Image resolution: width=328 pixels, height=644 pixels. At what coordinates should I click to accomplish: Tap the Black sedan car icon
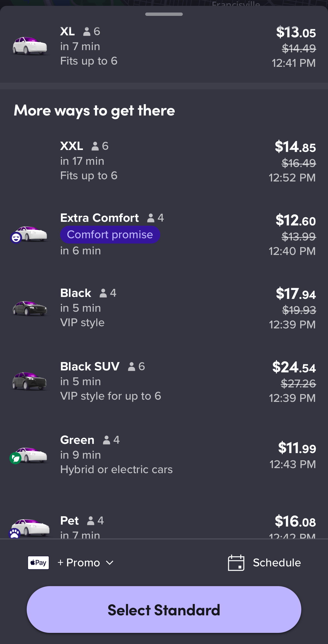pyautogui.click(x=30, y=308)
